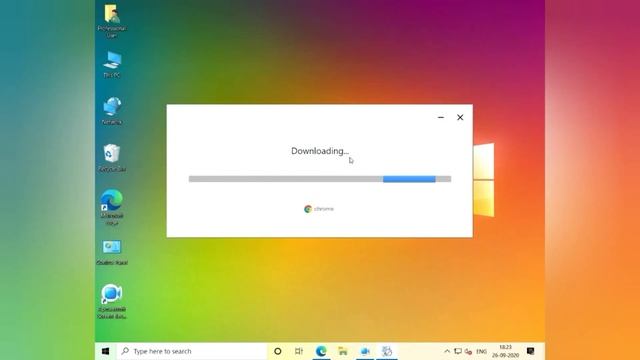Click the download progress bar
This screenshot has height=360, width=640.
(320, 179)
